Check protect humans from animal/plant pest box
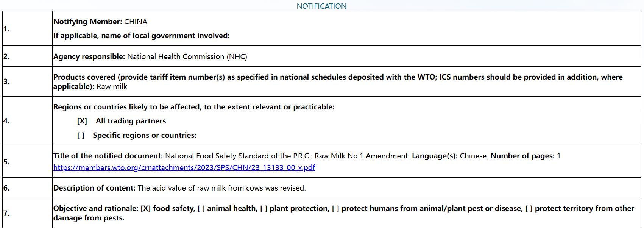Screen dimensions: 644x228 [335, 208]
